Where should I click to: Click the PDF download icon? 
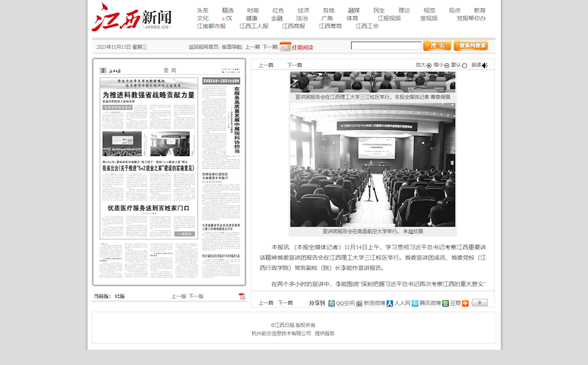pyautogui.click(x=242, y=296)
